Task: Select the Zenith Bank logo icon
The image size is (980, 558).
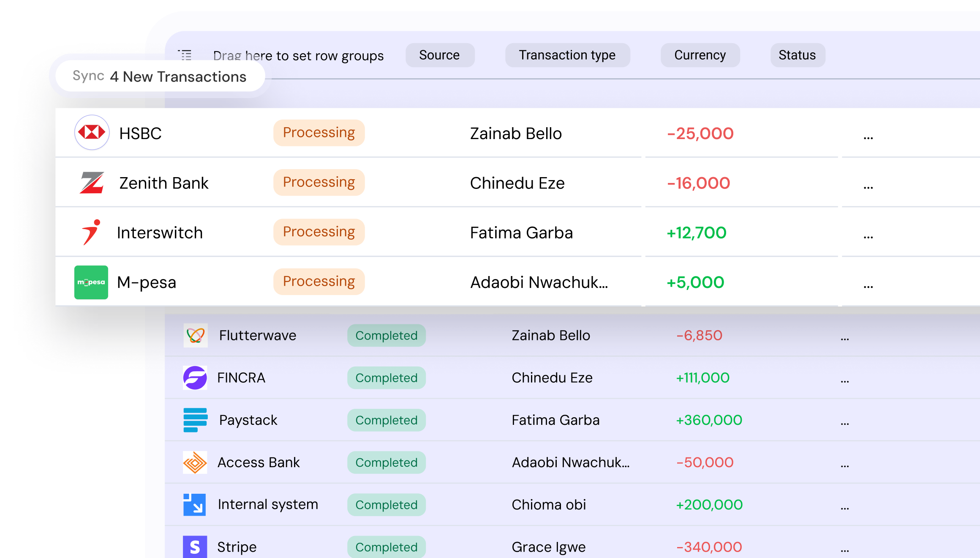Action: pyautogui.click(x=91, y=182)
